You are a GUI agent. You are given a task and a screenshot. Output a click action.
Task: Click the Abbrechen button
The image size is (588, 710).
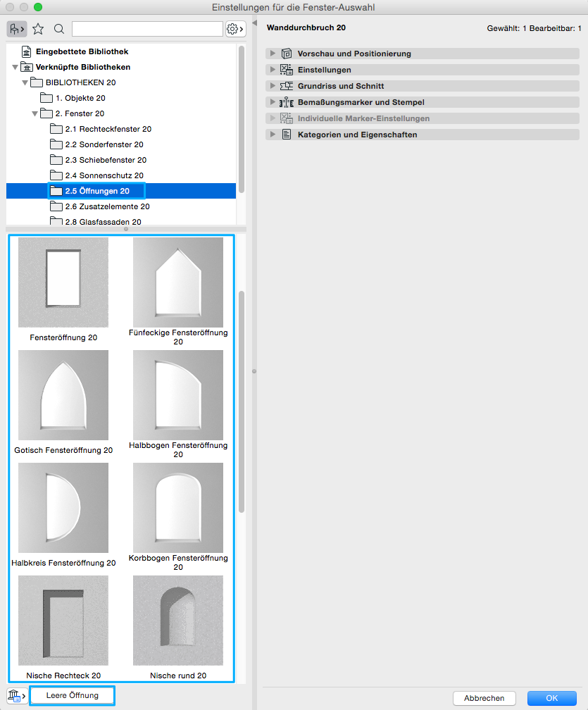(484, 698)
